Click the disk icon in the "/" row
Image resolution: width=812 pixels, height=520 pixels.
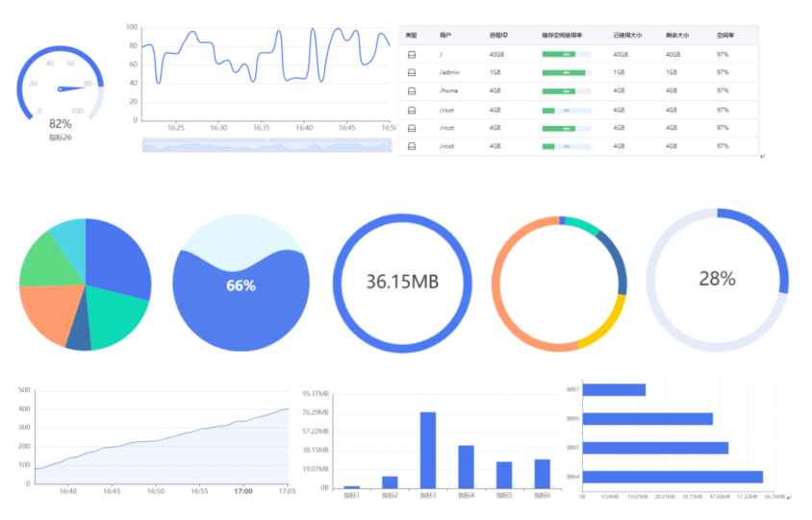(x=412, y=55)
